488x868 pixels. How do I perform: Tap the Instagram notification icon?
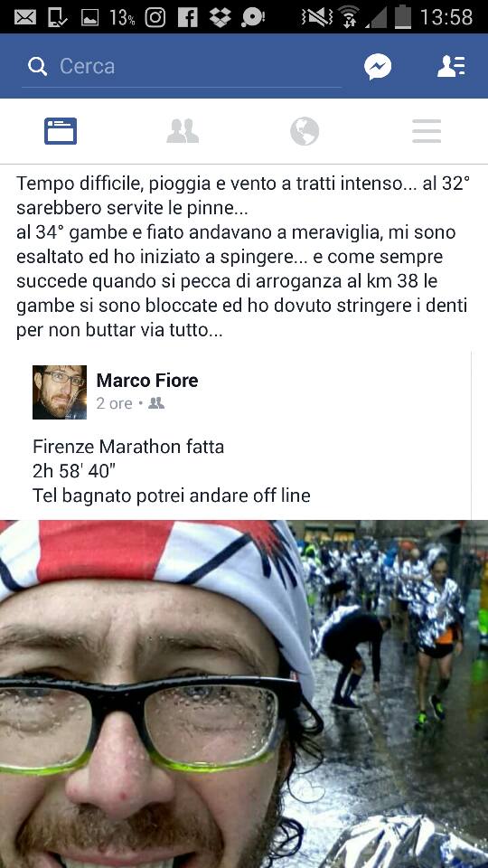tap(155, 17)
